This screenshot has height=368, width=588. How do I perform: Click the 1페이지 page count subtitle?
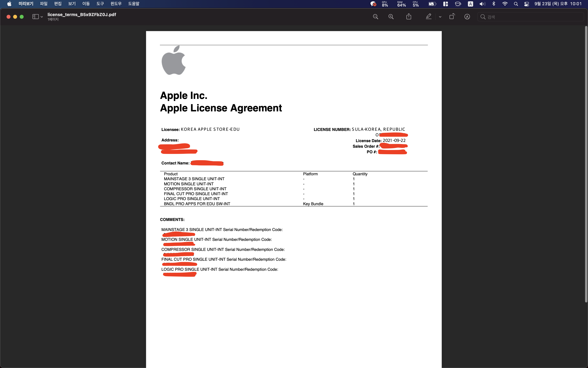tap(53, 20)
